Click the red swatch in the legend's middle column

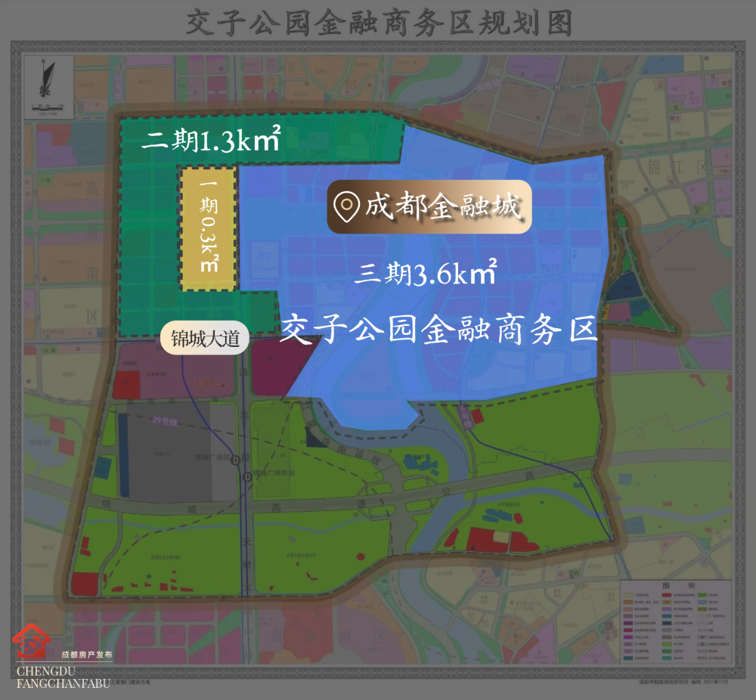coord(667,595)
